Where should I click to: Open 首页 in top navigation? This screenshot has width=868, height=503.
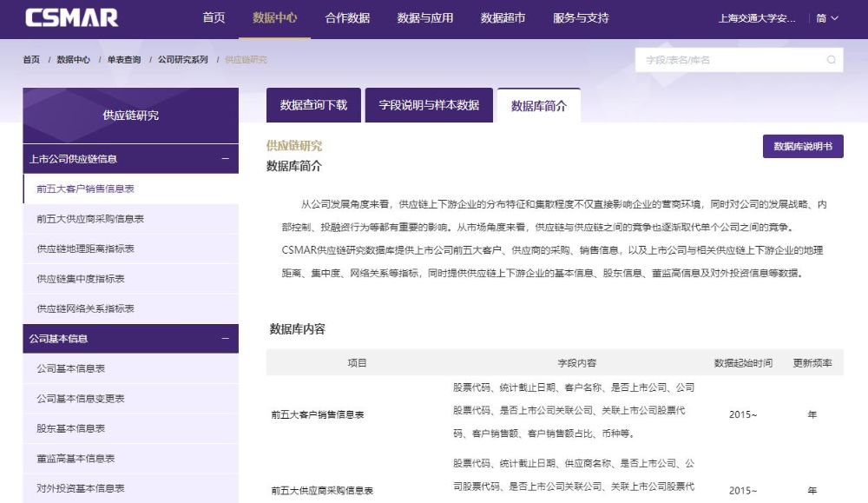[214, 17]
